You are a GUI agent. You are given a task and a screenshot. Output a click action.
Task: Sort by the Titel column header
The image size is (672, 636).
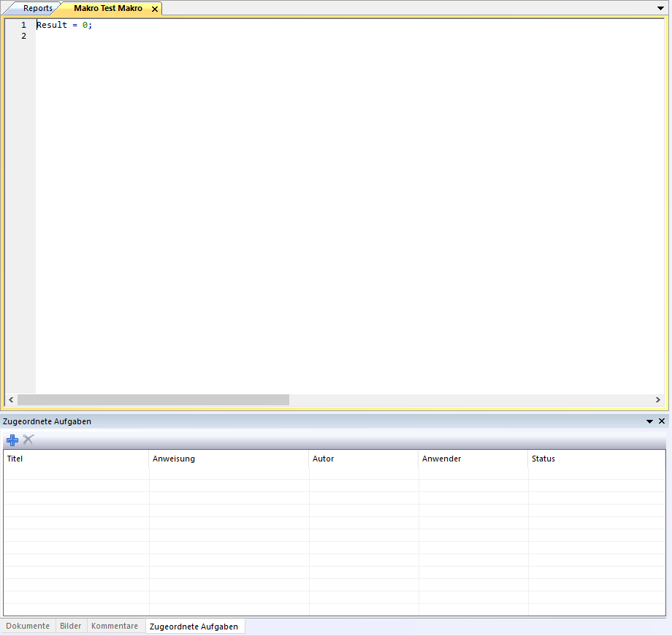(76, 459)
